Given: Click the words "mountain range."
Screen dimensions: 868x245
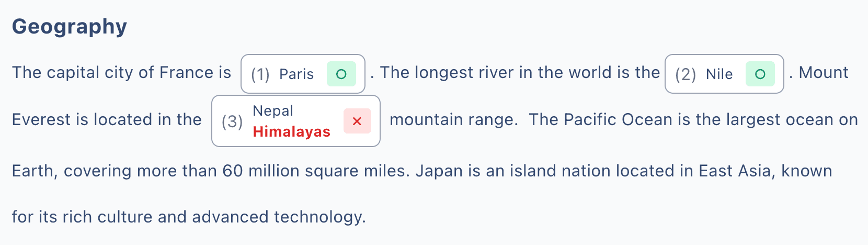Looking at the screenshot, I should pos(453,120).
